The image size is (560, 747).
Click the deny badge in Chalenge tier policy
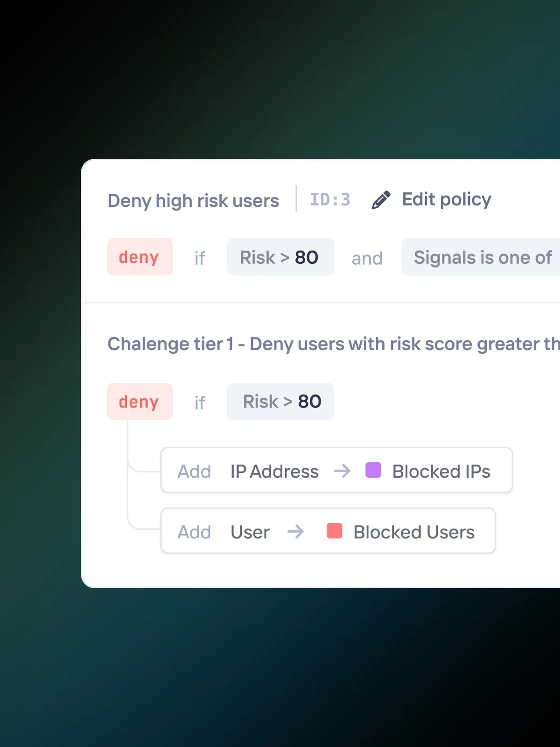pyautogui.click(x=140, y=402)
